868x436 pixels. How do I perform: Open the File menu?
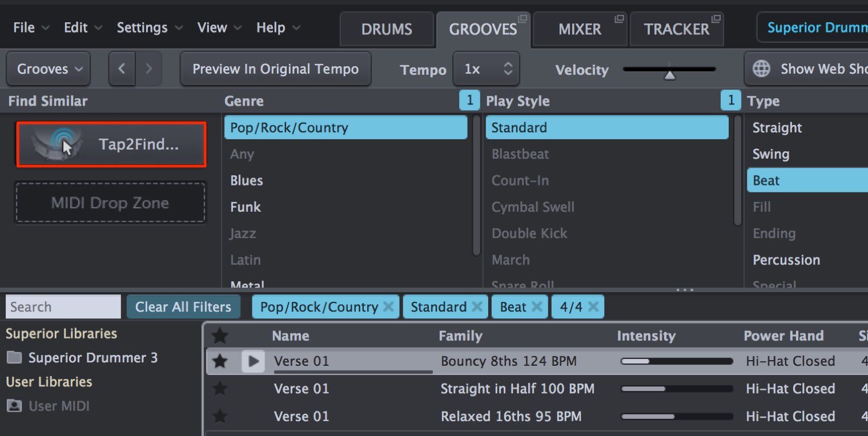pyautogui.click(x=31, y=27)
